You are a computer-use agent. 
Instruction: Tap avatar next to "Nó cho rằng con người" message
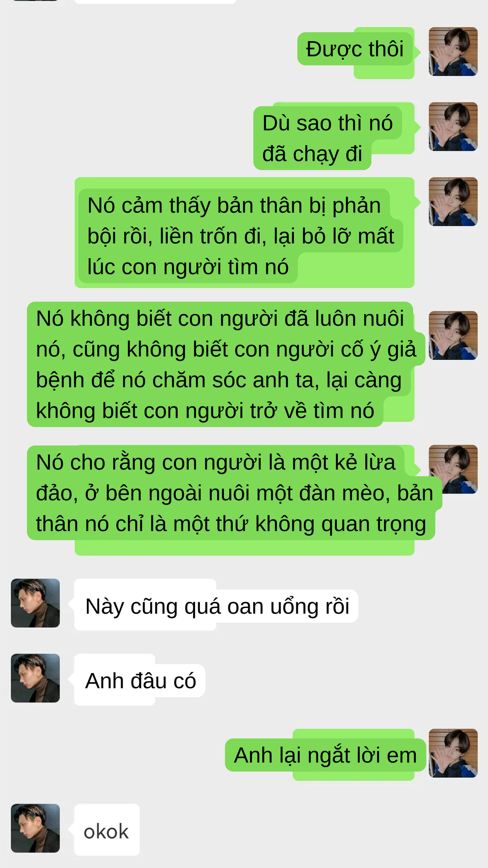click(453, 469)
